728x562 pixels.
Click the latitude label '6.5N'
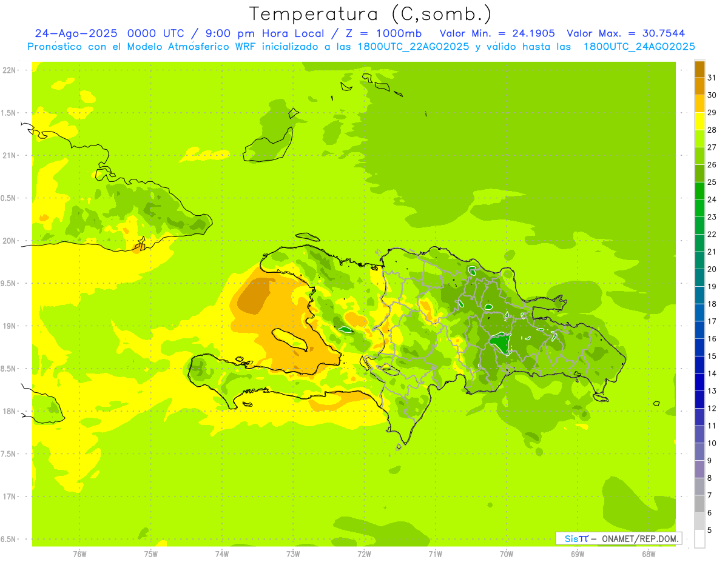tap(8, 540)
